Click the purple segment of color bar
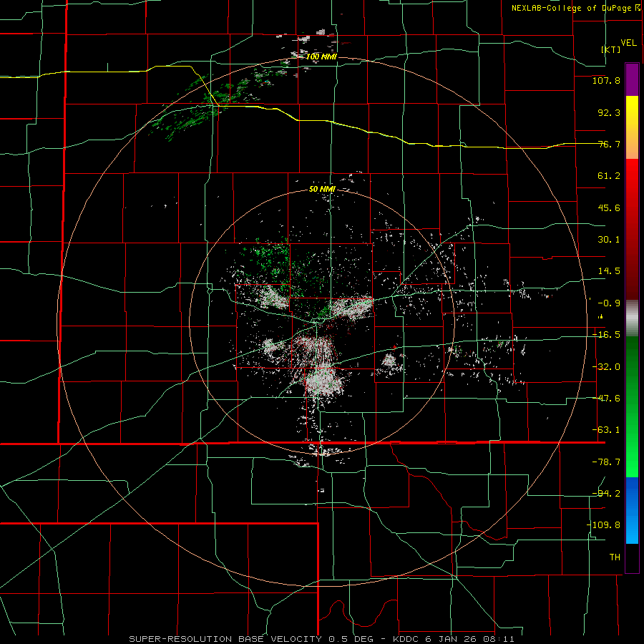 click(x=632, y=79)
